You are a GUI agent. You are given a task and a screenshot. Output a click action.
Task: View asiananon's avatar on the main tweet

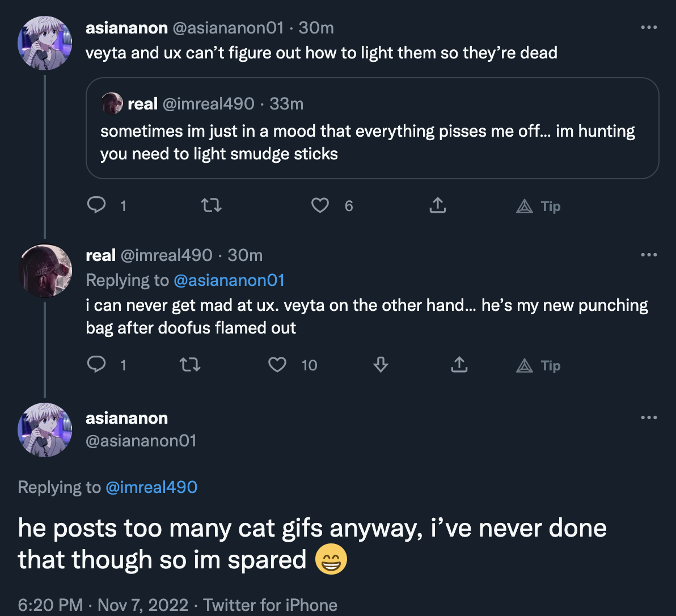click(x=45, y=430)
